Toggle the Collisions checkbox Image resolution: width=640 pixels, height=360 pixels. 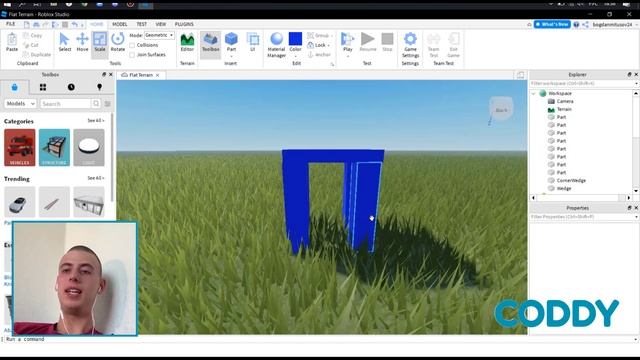(132, 45)
